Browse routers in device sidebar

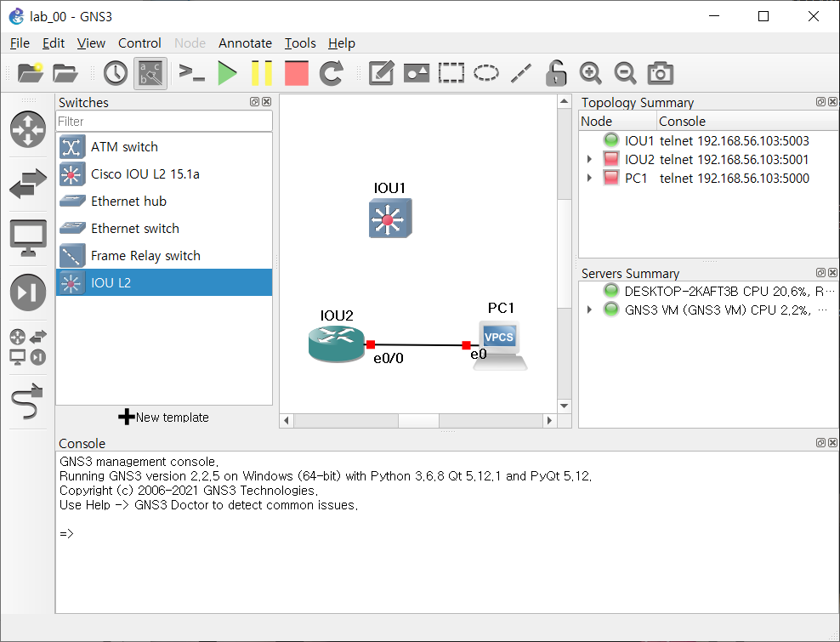pos(28,129)
